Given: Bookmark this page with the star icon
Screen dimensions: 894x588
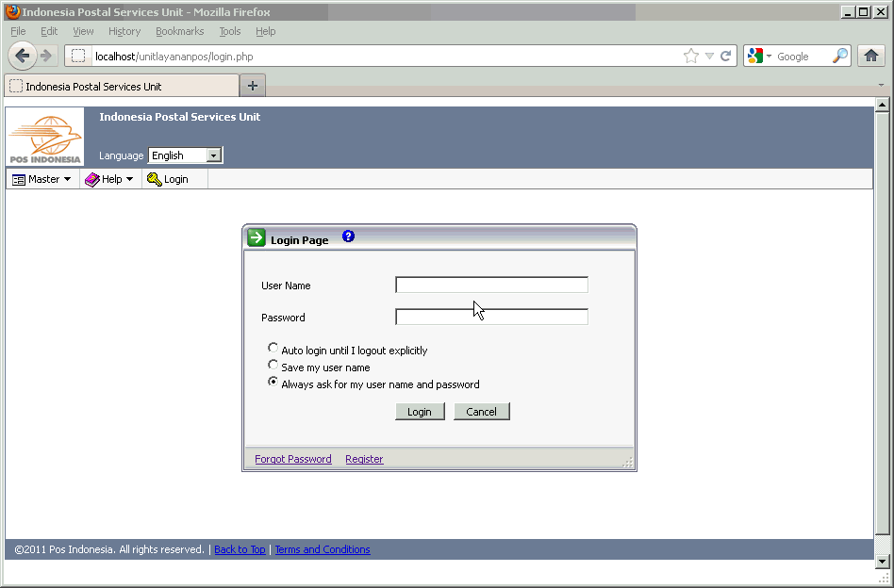Looking at the screenshot, I should [x=691, y=57].
